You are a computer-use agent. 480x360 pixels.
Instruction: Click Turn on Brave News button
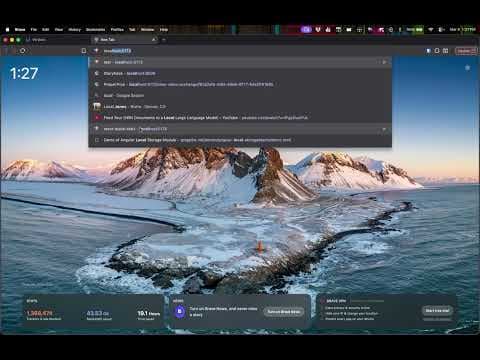tap(284, 312)
